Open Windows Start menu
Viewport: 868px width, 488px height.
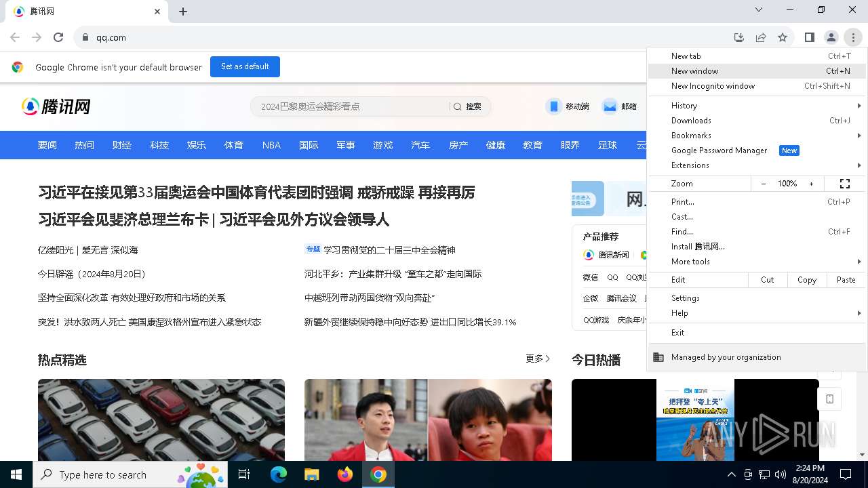(16, 474)
